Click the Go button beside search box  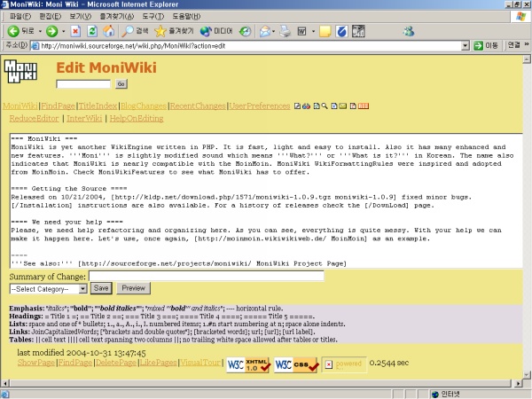(x=121, y=84)
